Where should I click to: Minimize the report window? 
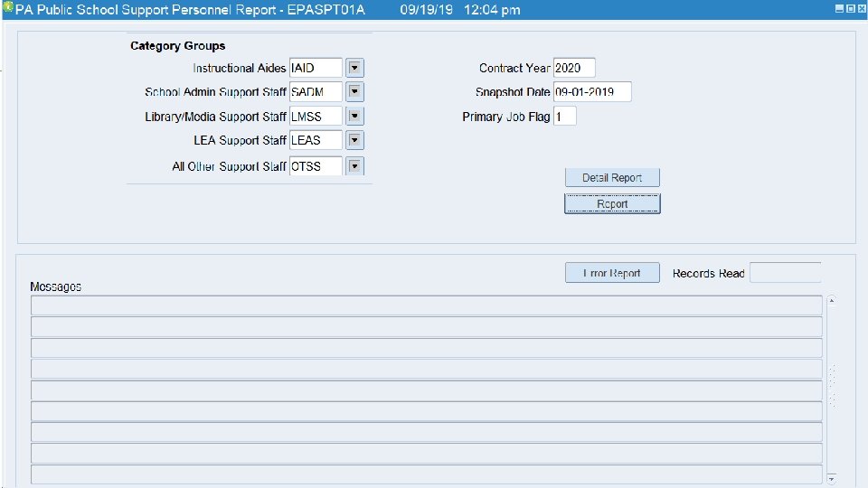tap(839, 9)
